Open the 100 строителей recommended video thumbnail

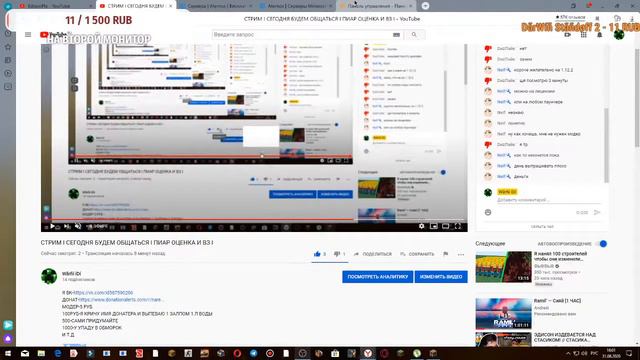(x=503, y=267)
